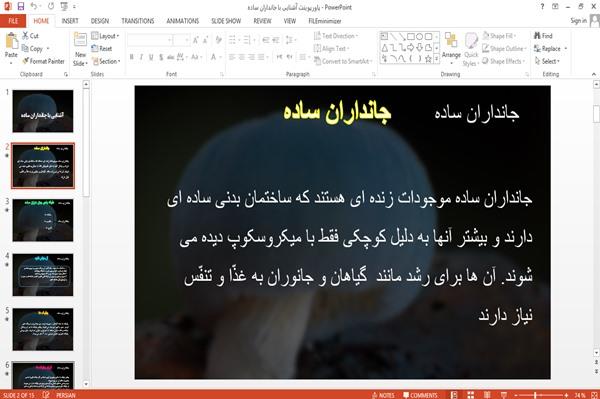The height and width of the screenshot is (399, 600).
Task: Open Quick Styles gallery
Action: pos(471,50)
